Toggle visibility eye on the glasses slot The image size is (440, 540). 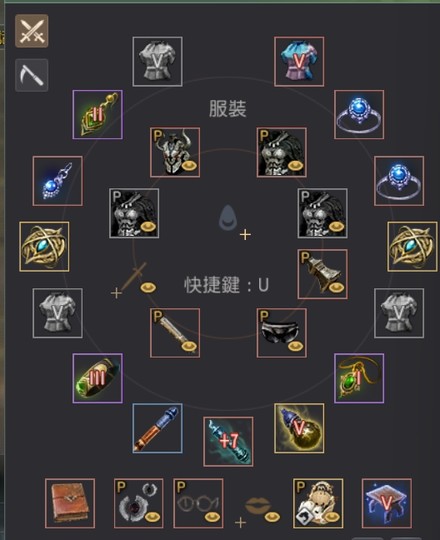tap(212, 517)
